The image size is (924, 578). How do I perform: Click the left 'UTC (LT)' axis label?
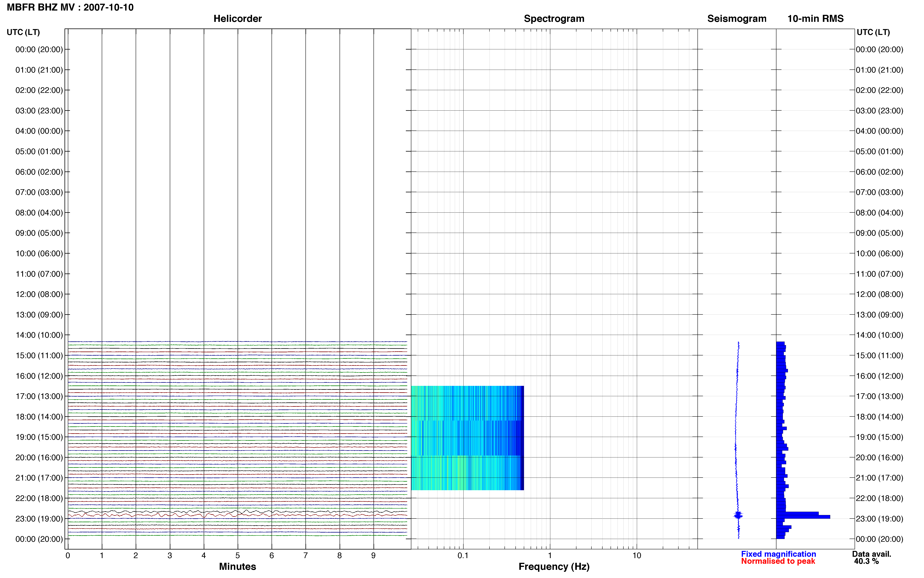tap(23, 32)
